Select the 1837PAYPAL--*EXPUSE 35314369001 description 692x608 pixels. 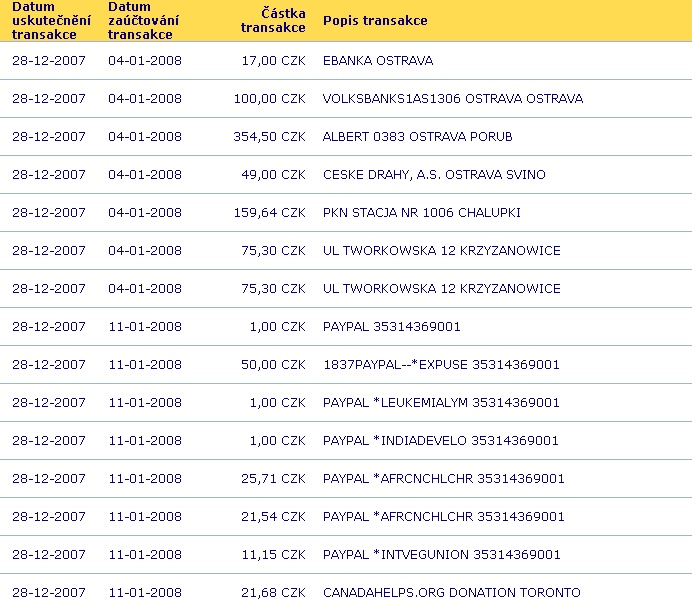pos(441,364)
